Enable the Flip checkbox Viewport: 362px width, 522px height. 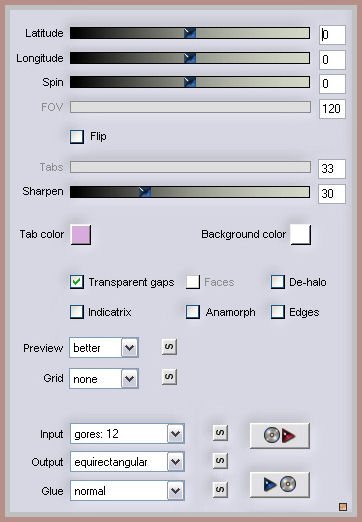77,137
